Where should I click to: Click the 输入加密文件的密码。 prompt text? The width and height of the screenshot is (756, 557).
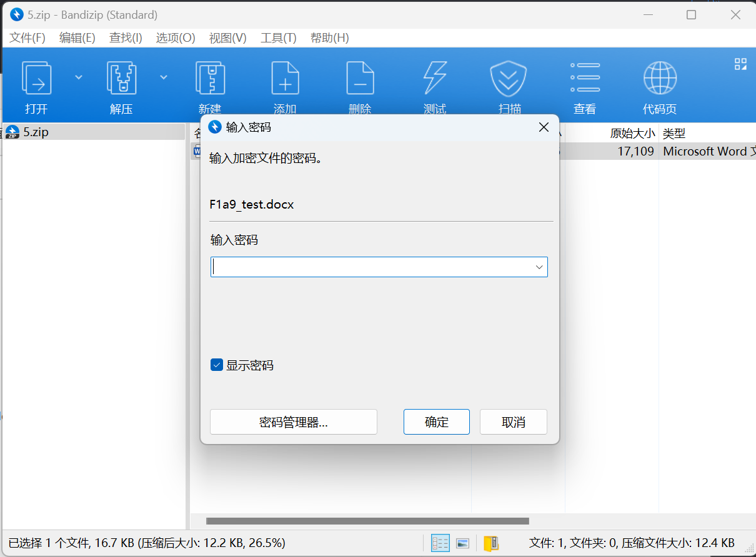(x=266, y=158)
